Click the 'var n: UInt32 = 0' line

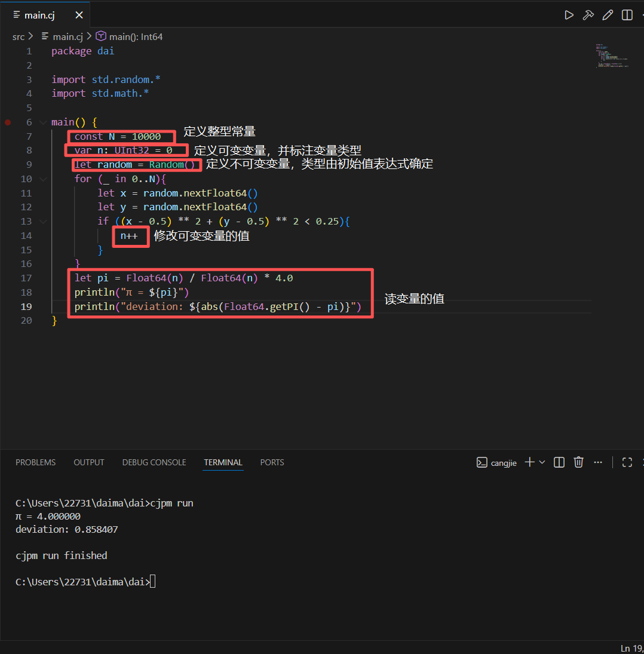(123, 150)
